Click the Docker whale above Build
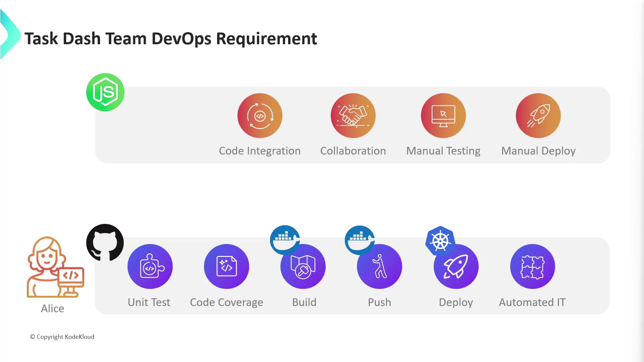This screenshot has height=362, width=644. pyautogui.click(x=284, y=239)
